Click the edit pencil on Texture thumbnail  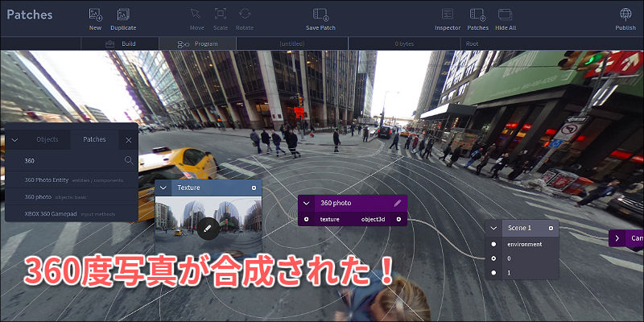(208, 228)
